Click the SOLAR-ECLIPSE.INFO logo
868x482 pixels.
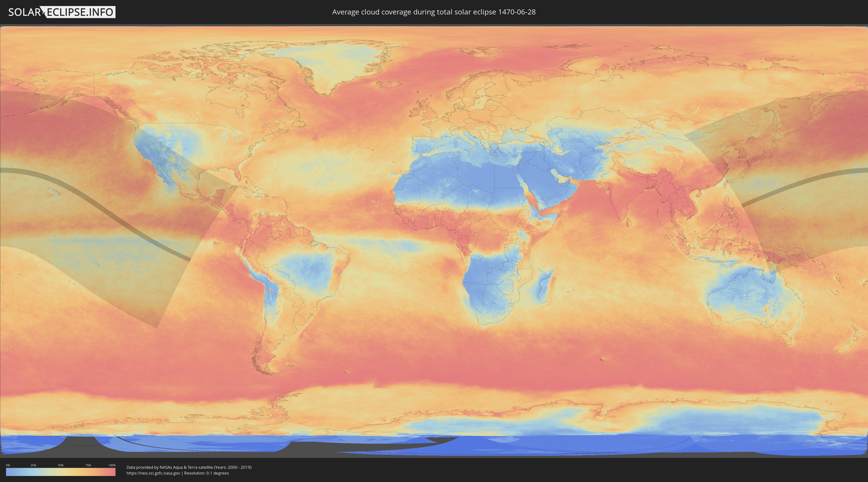(62, 12)
